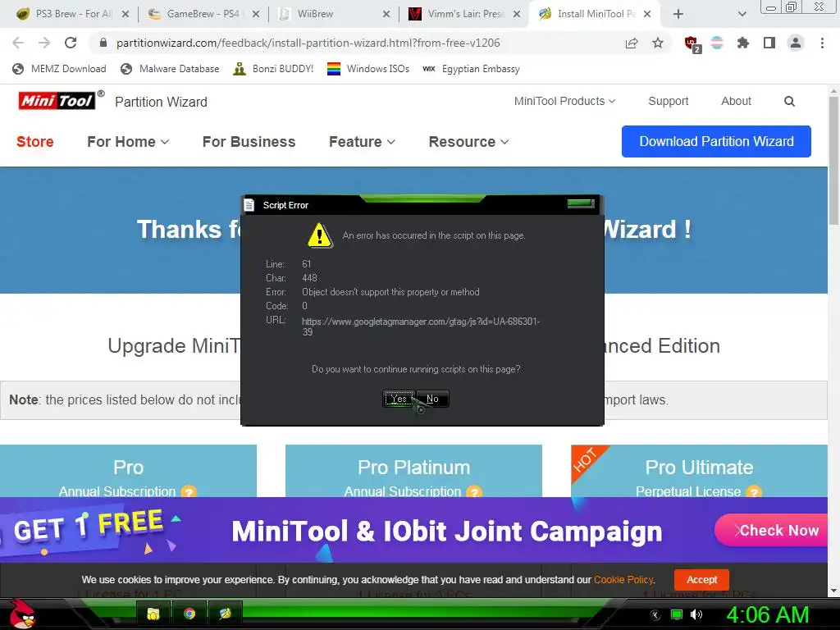Open the Bonzi BUDDY! bookmark
The height and width of the screenshot is (630, 840).
click(273, 69)
